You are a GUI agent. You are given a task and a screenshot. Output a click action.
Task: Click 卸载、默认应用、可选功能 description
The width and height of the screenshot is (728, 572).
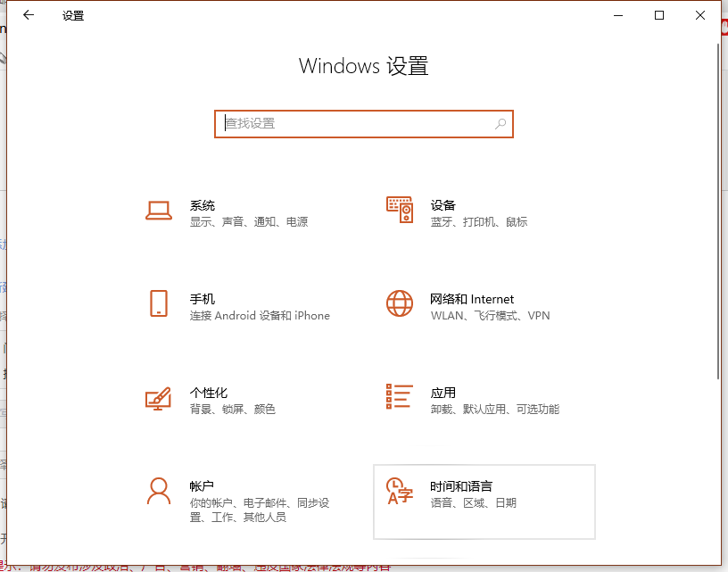point(495,409)
